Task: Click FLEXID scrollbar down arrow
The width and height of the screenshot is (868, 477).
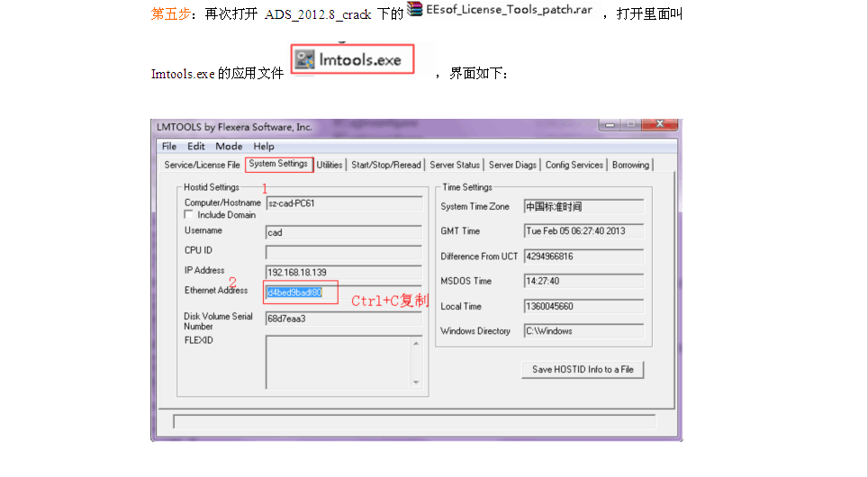Action: [416, 382]
